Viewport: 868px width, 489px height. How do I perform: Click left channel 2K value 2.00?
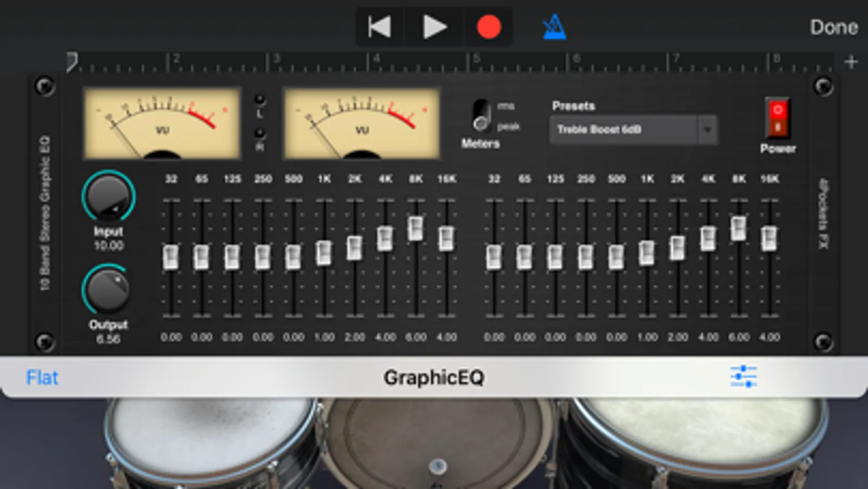coord(354,337)
